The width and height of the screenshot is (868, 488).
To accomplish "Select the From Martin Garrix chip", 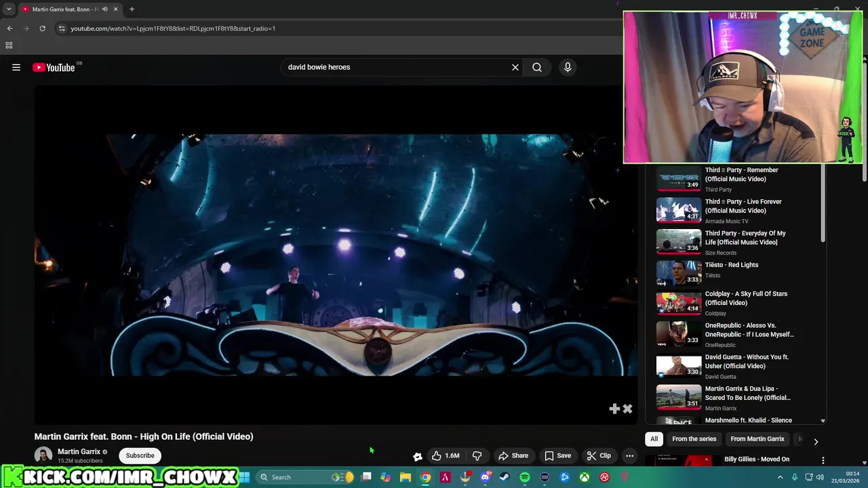I will click(x=757, y=439).
